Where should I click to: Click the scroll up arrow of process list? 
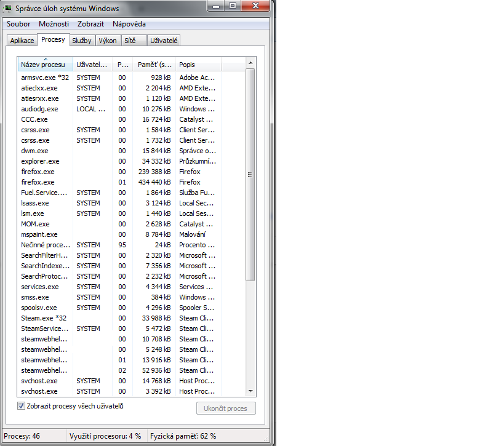250,63
